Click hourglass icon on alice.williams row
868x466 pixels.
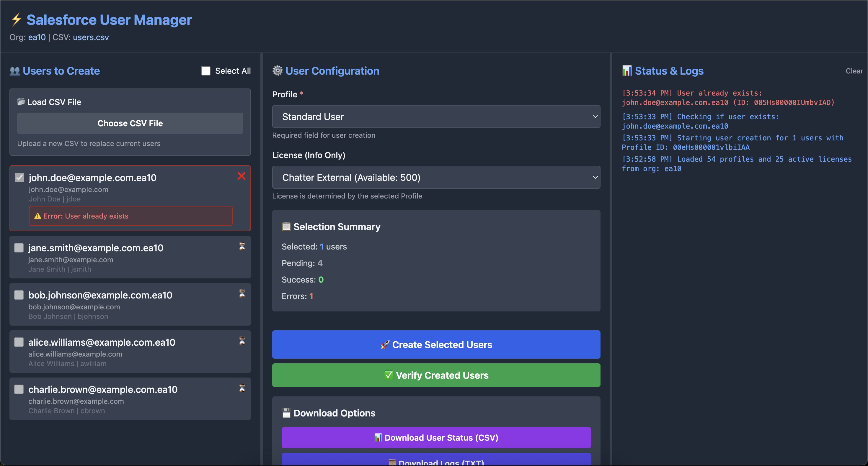242,341
